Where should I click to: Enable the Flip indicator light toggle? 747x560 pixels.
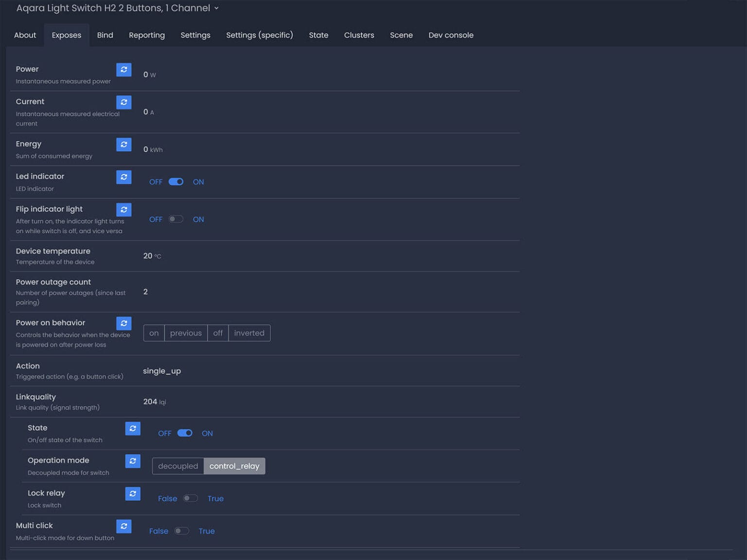click(x=176, y=219)
